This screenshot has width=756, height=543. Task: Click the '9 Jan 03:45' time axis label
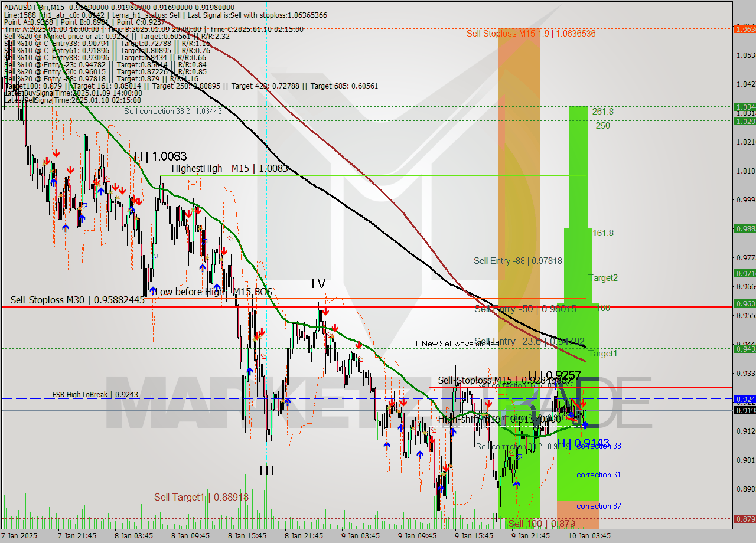click(360, 536)
